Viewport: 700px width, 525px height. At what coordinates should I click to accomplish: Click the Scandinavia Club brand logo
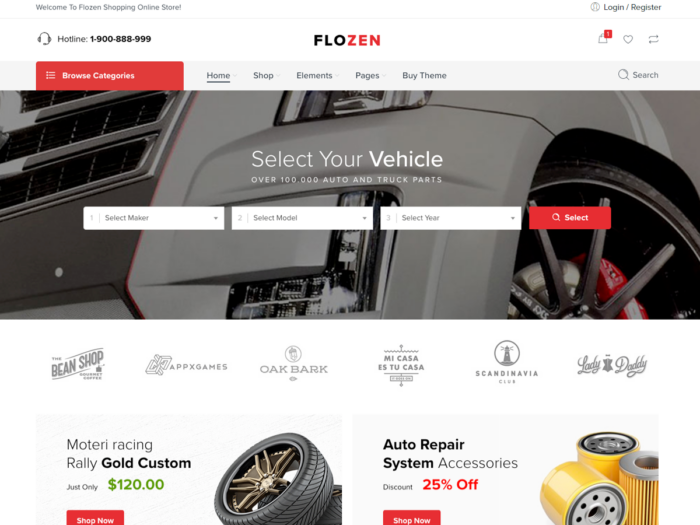pos(507,362)
